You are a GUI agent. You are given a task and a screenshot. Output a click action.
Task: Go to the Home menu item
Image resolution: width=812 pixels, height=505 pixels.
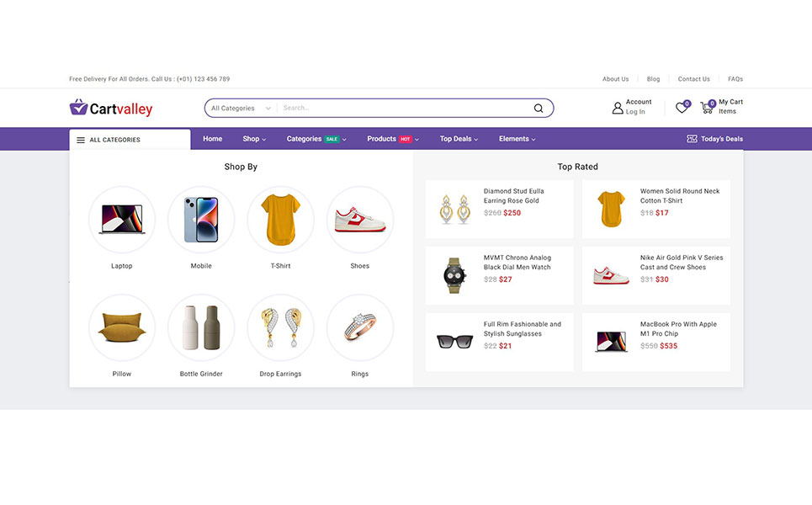tap(213, 139)
